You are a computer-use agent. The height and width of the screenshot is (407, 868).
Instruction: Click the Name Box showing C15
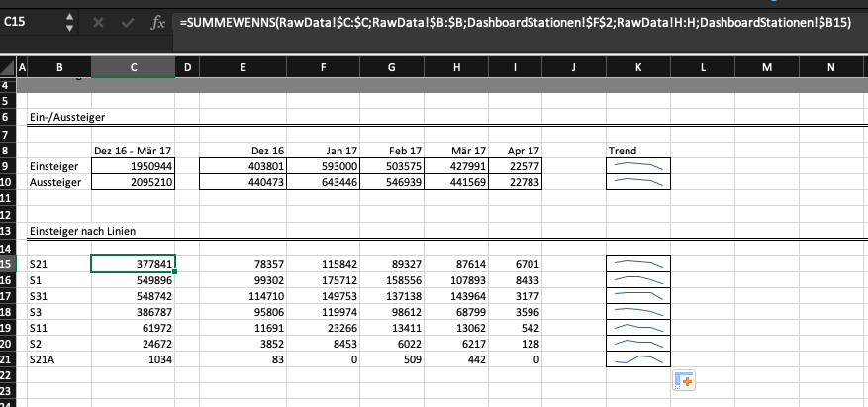coord(30,21)
